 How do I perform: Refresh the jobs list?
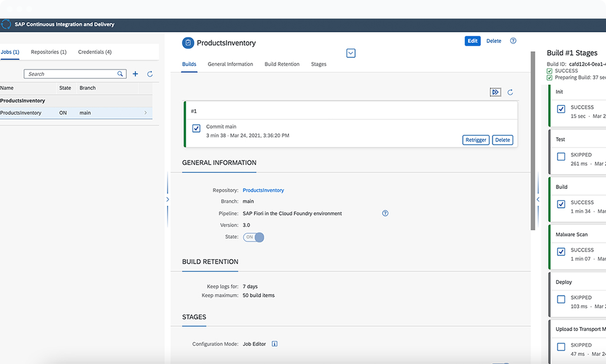(x=150, y=74)
